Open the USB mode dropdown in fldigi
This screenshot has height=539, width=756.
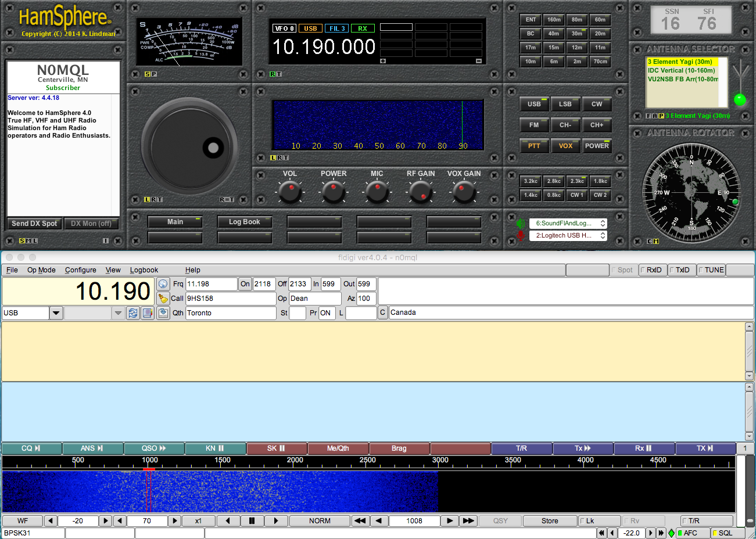point(56,313)
